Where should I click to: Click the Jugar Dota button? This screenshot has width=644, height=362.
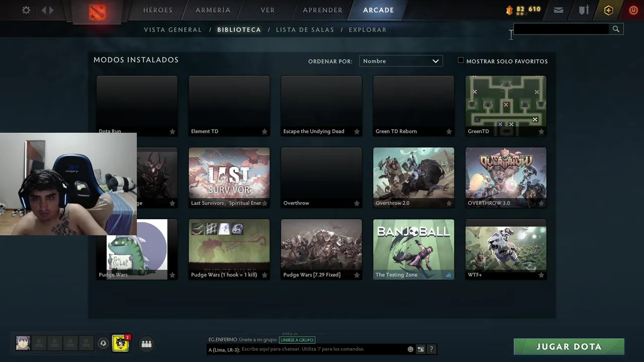point(569,346)
